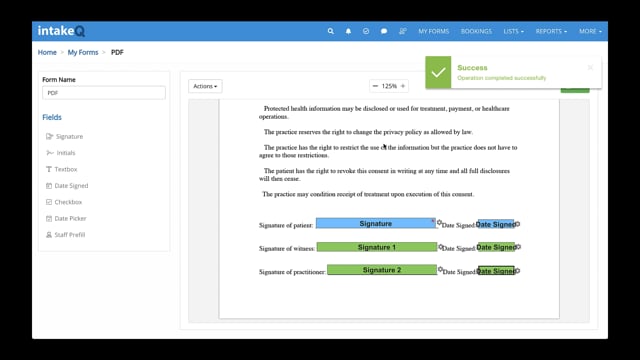640x360 pixels.
Task: Select the Signature field icon
Action: point(49,136)
